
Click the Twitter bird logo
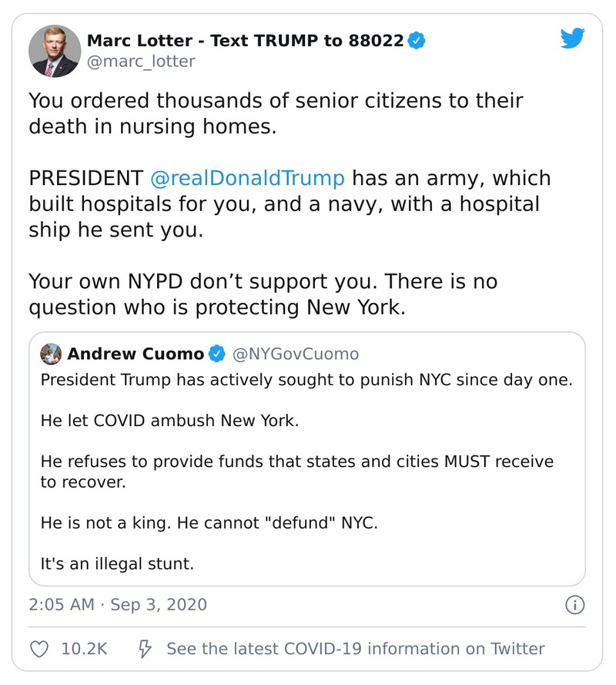click(573, 37)
